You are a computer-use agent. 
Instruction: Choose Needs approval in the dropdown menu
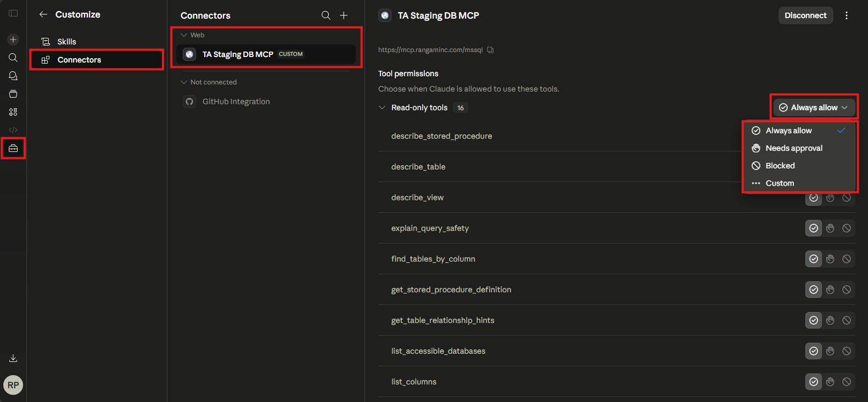tap(799, 148)
